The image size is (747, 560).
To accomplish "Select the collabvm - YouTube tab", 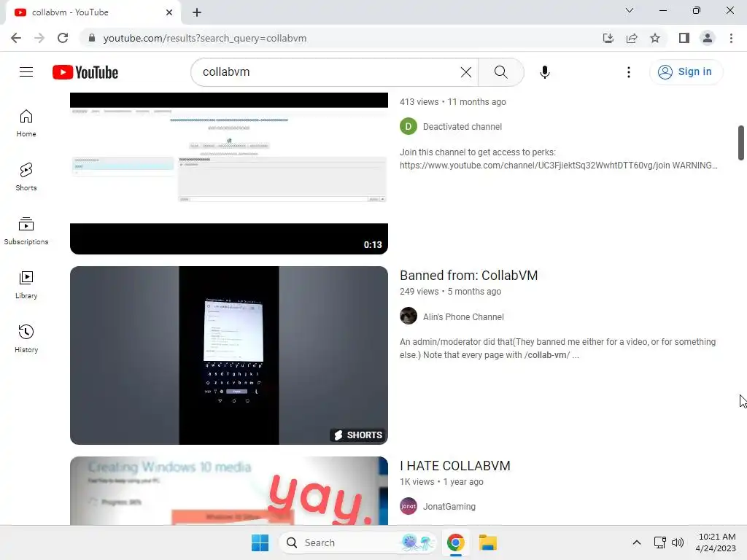I will (93, 12).
